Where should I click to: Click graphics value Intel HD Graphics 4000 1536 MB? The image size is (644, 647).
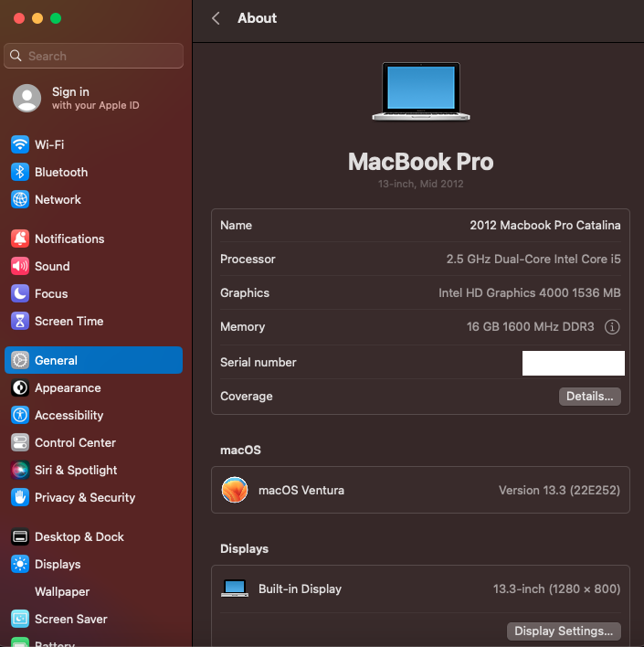[x=529, y=293]
